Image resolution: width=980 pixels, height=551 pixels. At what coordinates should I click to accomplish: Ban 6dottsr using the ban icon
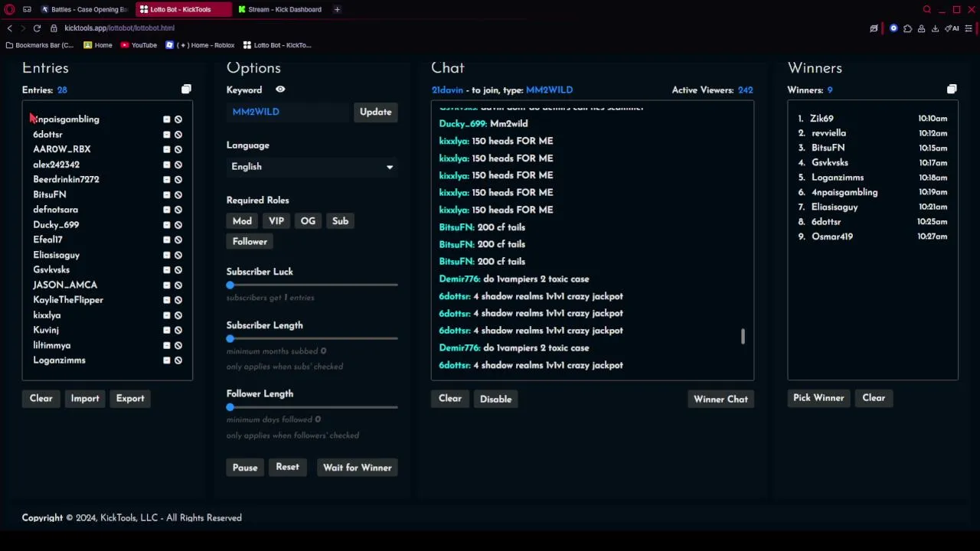[x=178, y=135]
